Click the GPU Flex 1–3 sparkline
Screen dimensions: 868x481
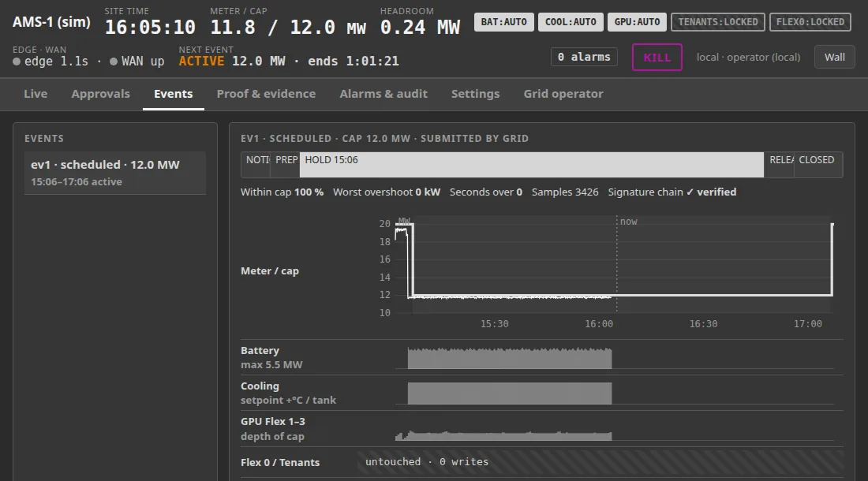[x=503, y=435]
